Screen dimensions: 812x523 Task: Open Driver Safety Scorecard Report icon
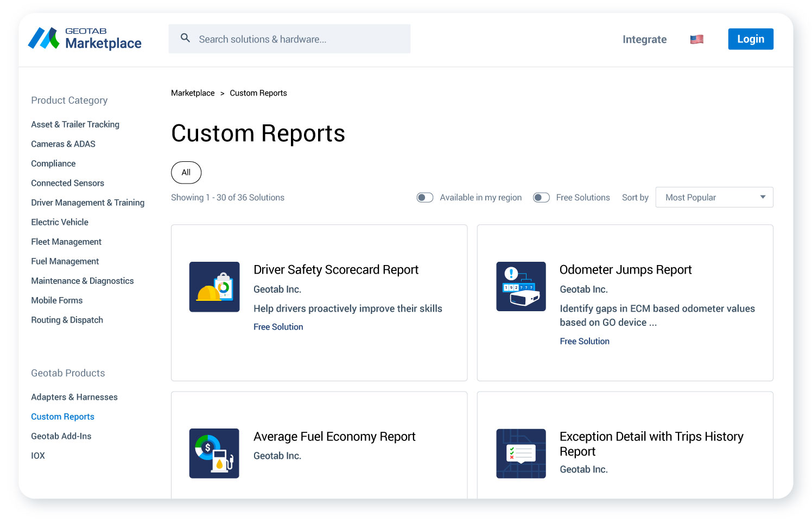214,287
